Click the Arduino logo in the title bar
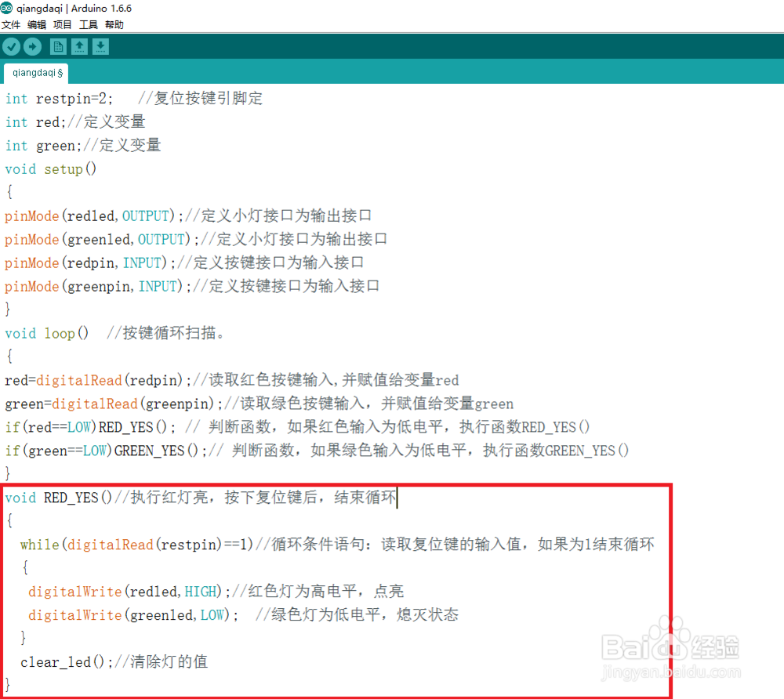The image size is (784, 699). (7, 9)
